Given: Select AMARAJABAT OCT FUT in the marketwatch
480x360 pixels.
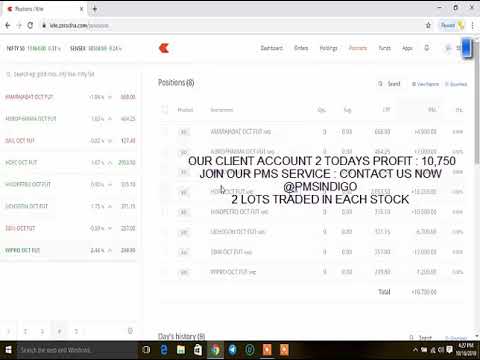Looking at the screenshot, I should (x=69, y=97).
